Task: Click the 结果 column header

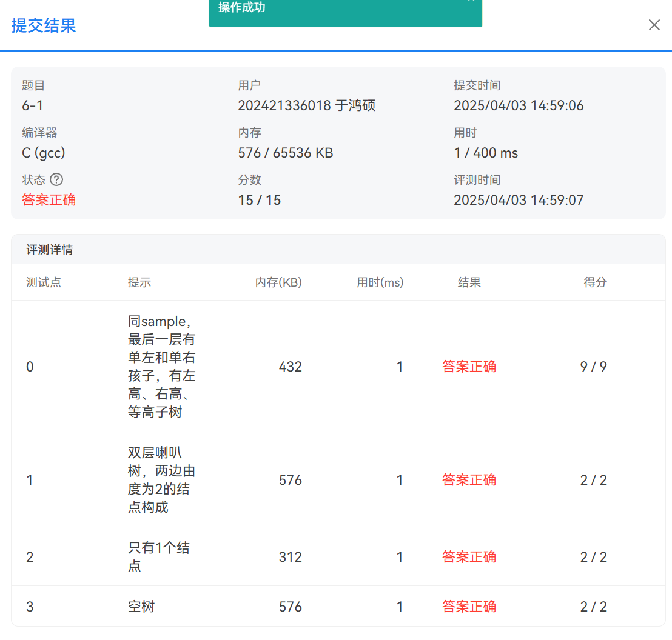Action: point(469,282)
